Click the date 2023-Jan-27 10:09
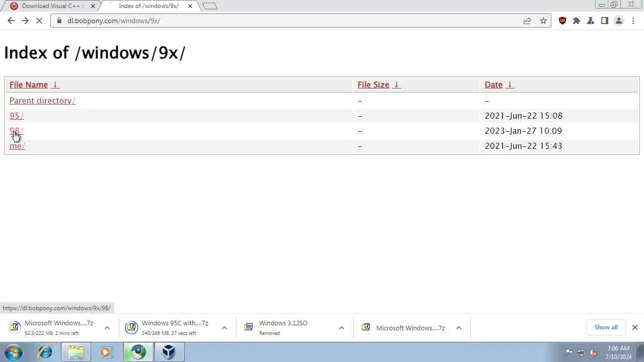 coord(523,131)
